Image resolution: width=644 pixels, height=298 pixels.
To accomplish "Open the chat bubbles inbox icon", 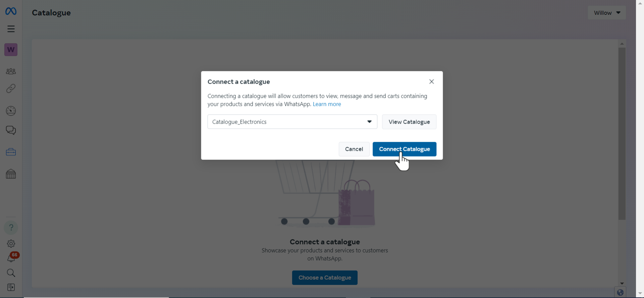I will click(x=11, y=130).
